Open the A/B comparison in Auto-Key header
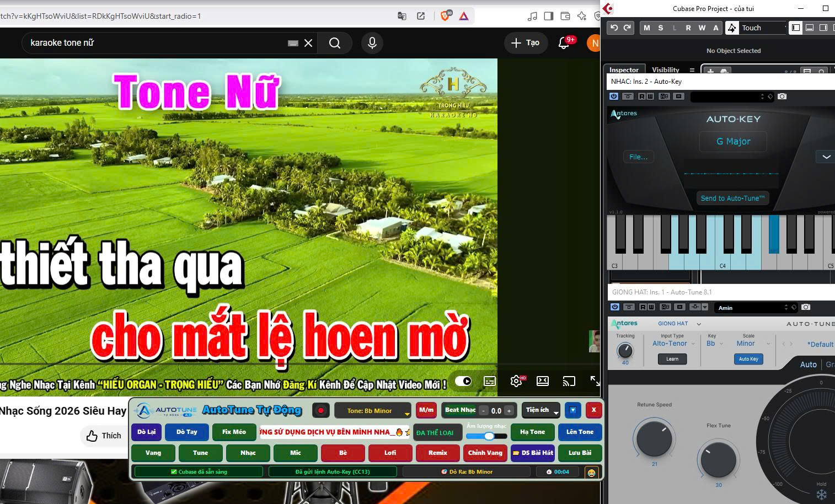This screenshot has height=504, width=835. [664, 96]
